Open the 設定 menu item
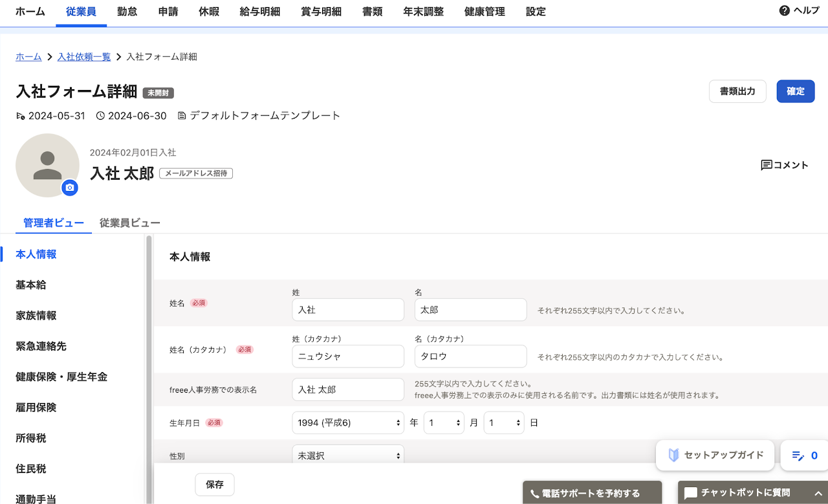The width and height of the screenshot is (828, 504). click(536, 11)
